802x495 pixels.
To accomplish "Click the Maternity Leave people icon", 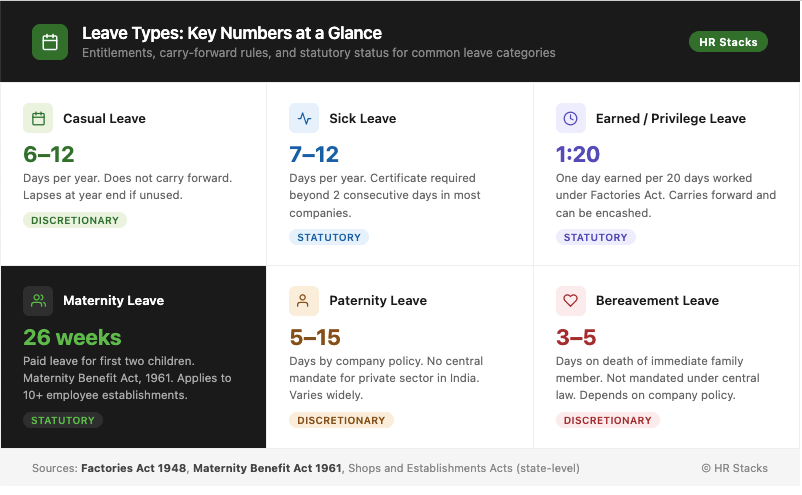I will click(38, 301).
